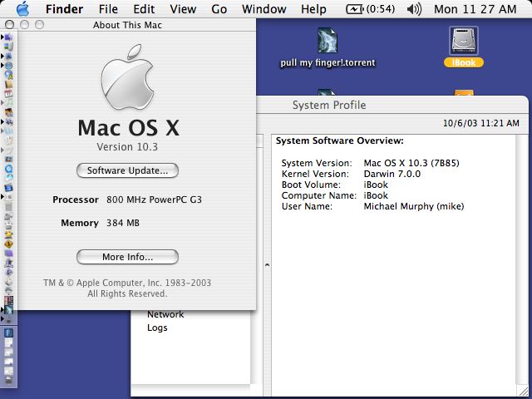The height and width of the screenshot is (399, 532).
Task: Select Logs in System Profile list
Action: click(157, 328)
